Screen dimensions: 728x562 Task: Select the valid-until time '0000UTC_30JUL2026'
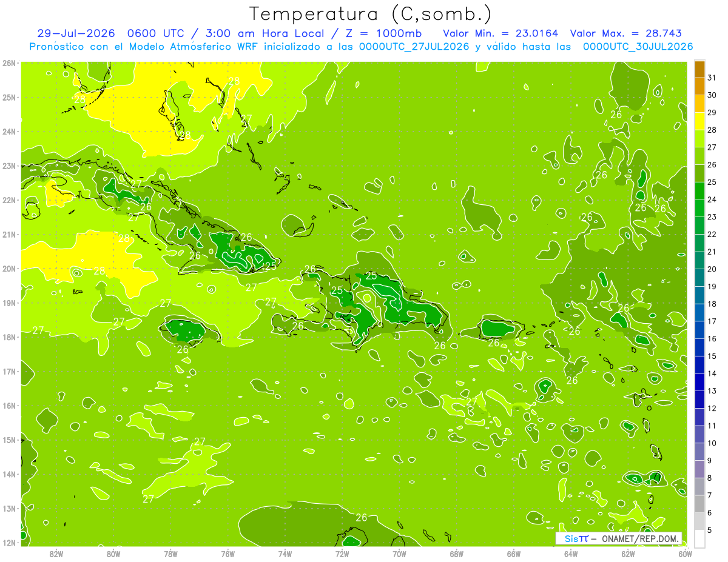[x=638, y=47]
